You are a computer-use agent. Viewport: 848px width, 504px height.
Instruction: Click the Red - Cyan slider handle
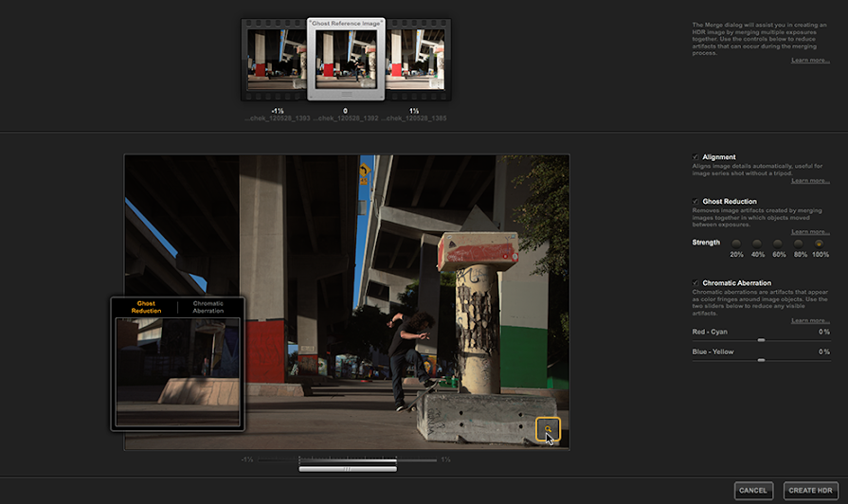pyautogui.click(x=761, y=340)
